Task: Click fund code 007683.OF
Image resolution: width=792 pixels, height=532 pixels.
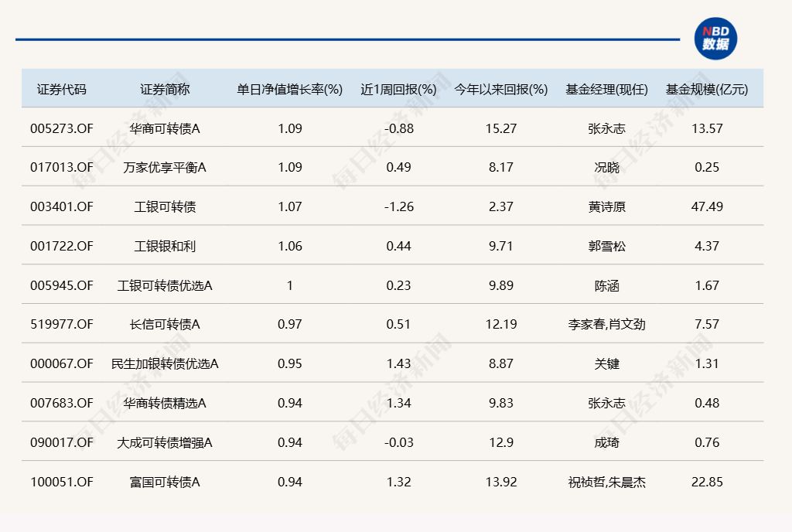Action: tap(62, 403)
